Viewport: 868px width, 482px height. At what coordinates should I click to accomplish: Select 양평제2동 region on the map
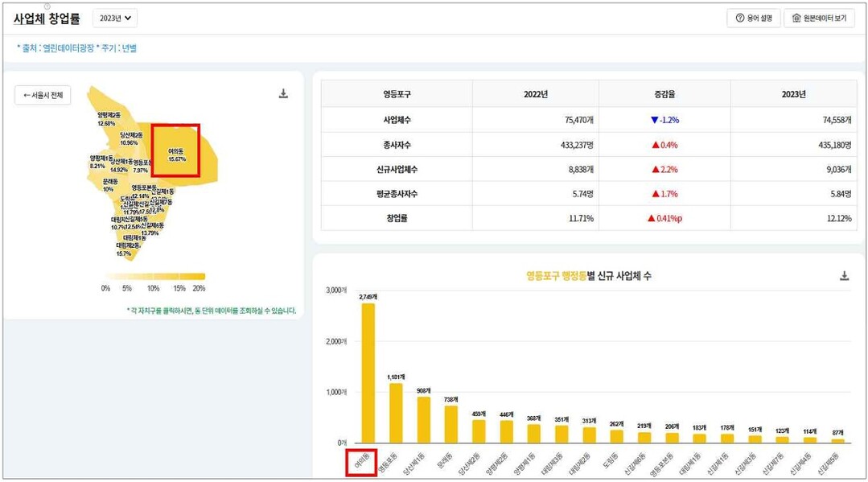[x=109, y=119]
